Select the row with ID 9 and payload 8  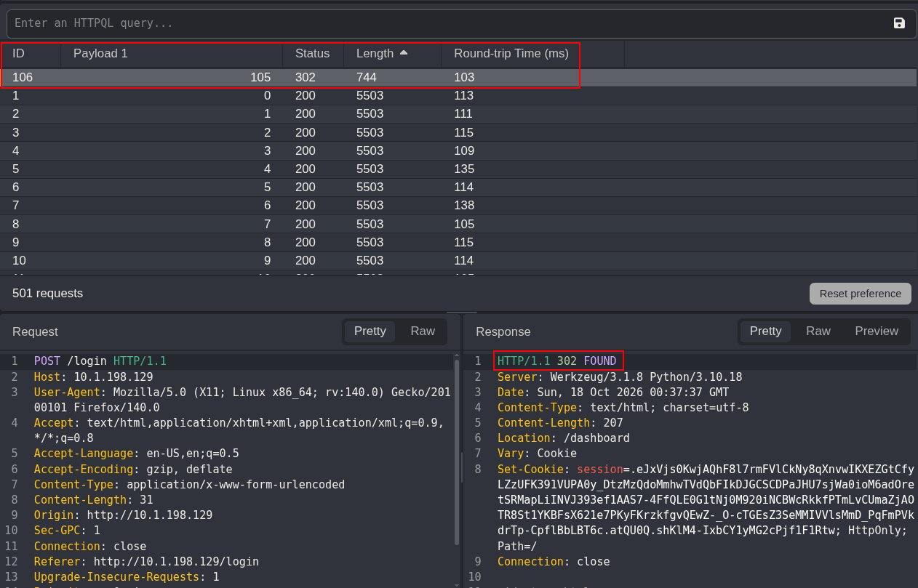pyautogui.click(x=459, y=242)
